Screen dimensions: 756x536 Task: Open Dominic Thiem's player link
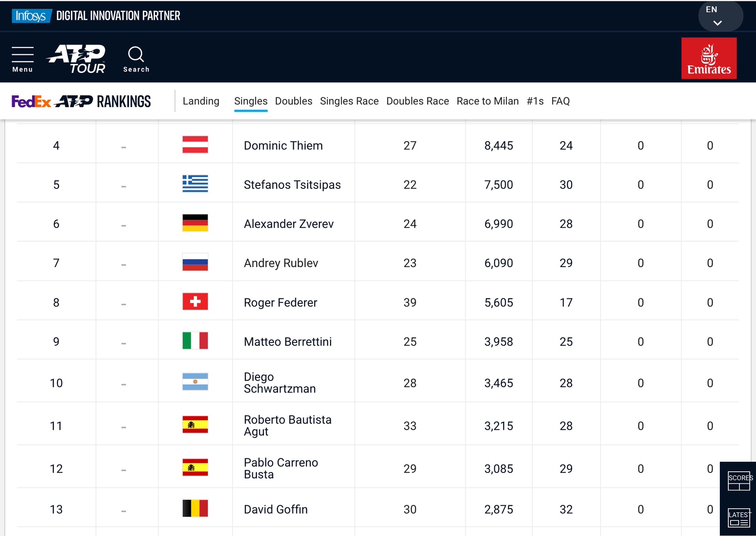pyautogui.click(x=283, y=146)
